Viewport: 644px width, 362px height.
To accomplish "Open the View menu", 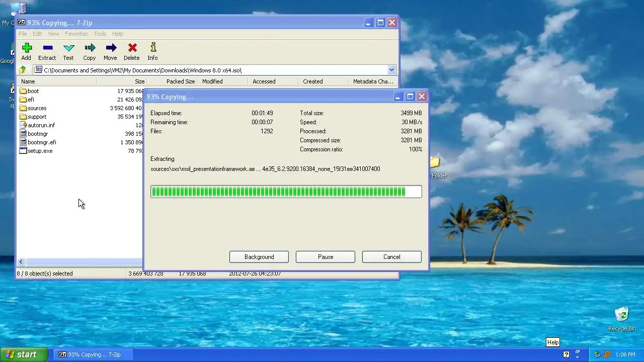I will [x=53, y=34].
